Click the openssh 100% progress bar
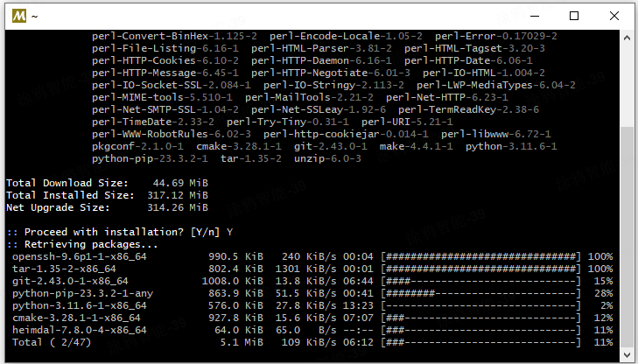Screen dimensions: 638x364 [481, 256]
